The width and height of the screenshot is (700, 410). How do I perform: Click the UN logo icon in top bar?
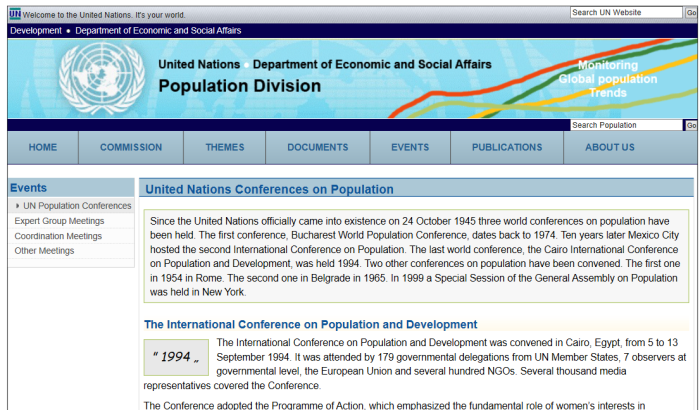point(15,14)
